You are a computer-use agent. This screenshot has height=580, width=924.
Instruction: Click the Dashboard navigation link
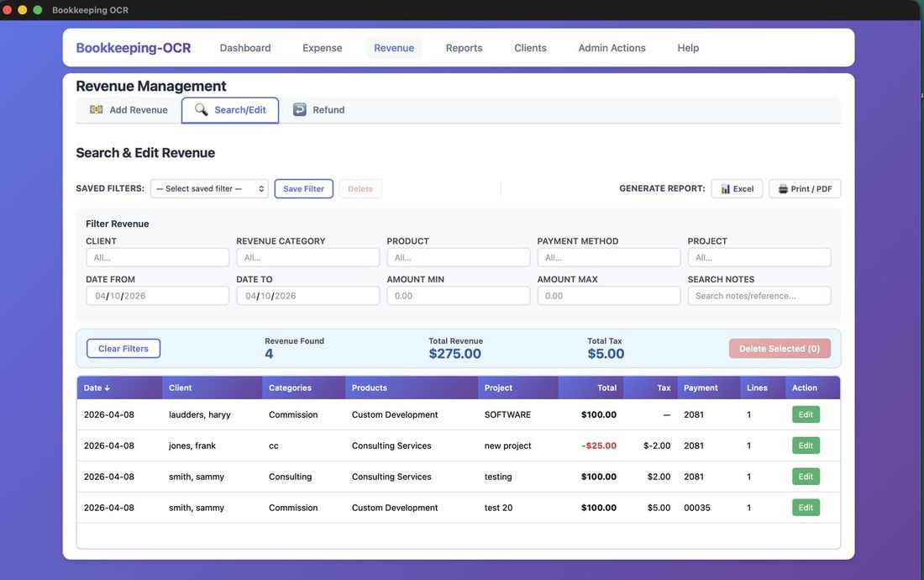244,48
